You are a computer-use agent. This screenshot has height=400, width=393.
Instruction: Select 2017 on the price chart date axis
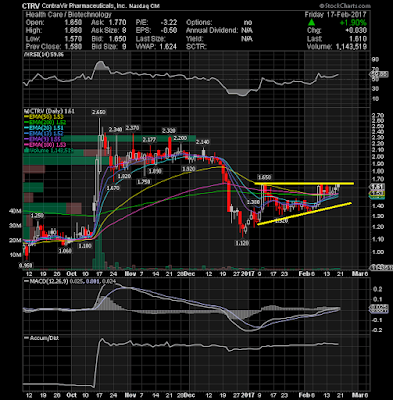click(248, 274)
